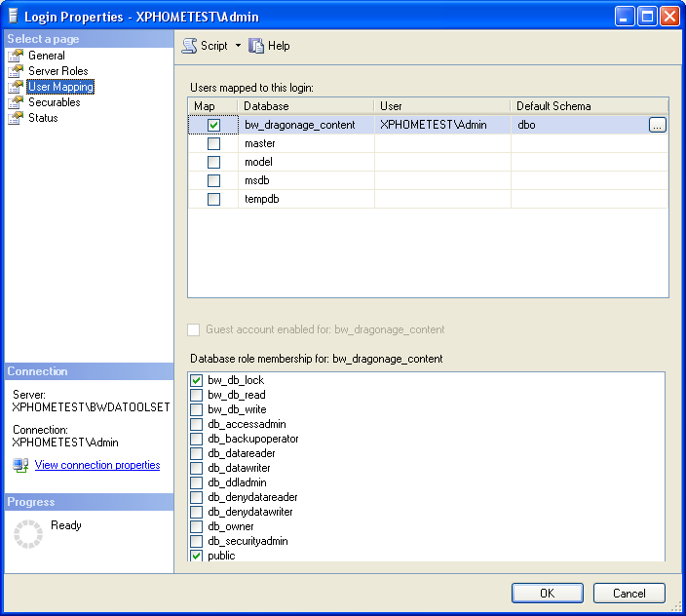Click the OK button

pyautogui.click(x=547, y=593)
